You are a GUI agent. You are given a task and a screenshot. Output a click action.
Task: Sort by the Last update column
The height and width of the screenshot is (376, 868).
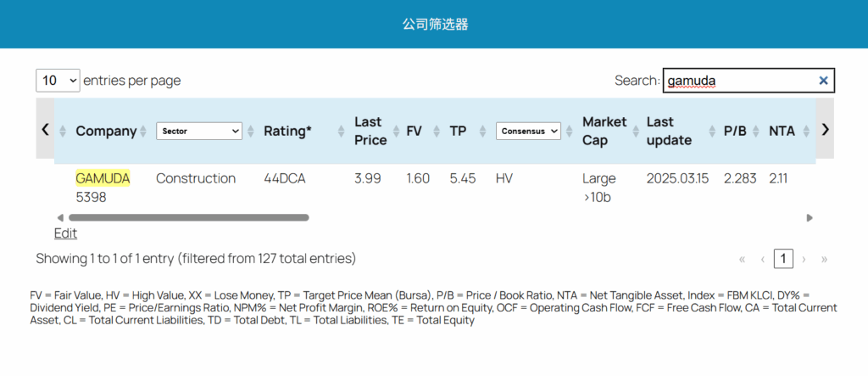click(x=669, y=131)
